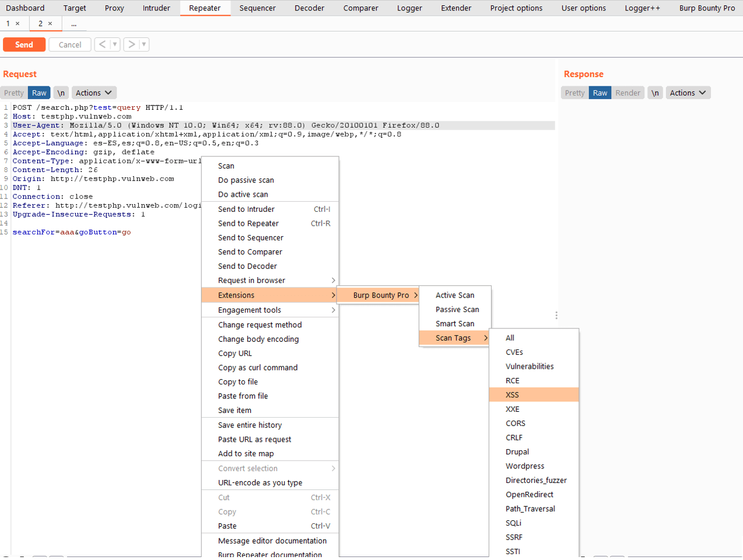Screen dimensions: 743x560
Task: Open the Burp Bounty Pro top tab
Action: [x=707, y=8]
